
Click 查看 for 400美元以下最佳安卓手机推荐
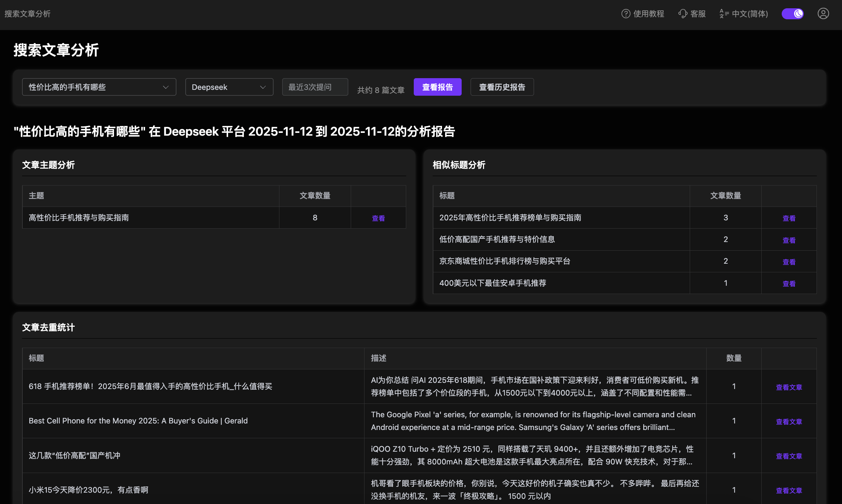(789, 284)
